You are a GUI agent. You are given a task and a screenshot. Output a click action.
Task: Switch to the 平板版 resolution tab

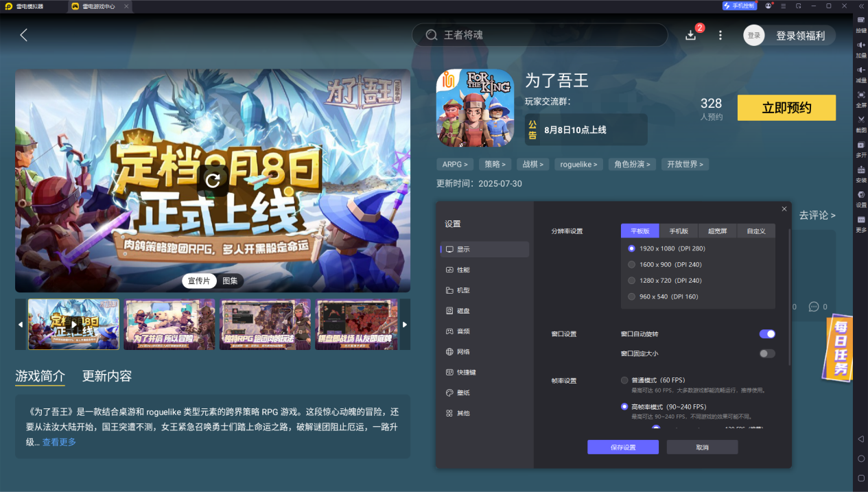click(x=640, y=231)
